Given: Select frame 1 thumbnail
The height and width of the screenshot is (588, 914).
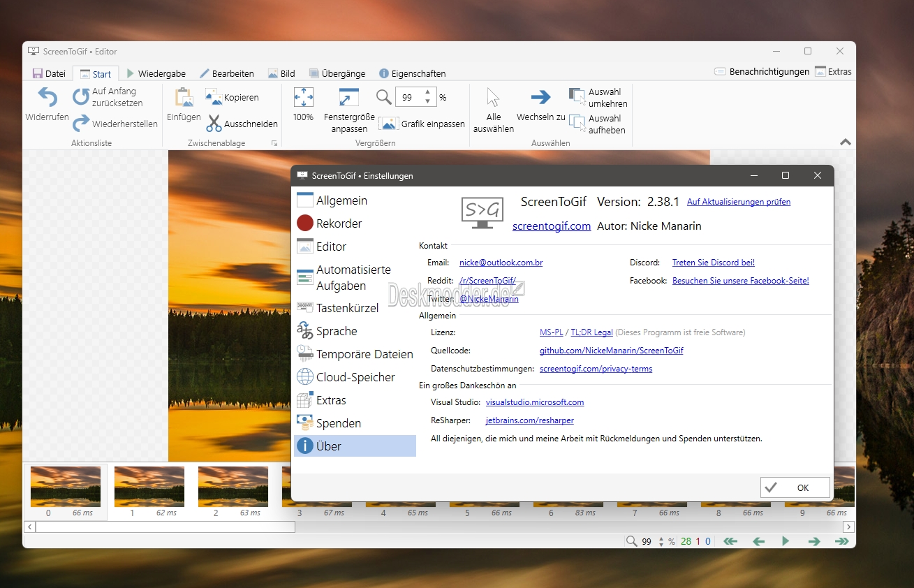Looking at the screenshot, I should point(149,492).
